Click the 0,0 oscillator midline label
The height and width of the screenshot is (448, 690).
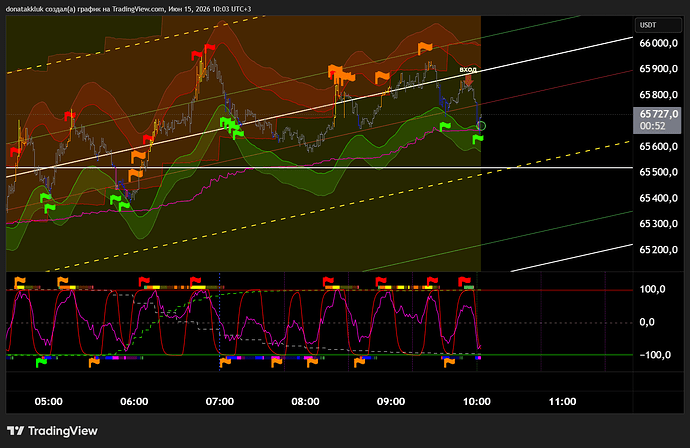pos(647,322)
